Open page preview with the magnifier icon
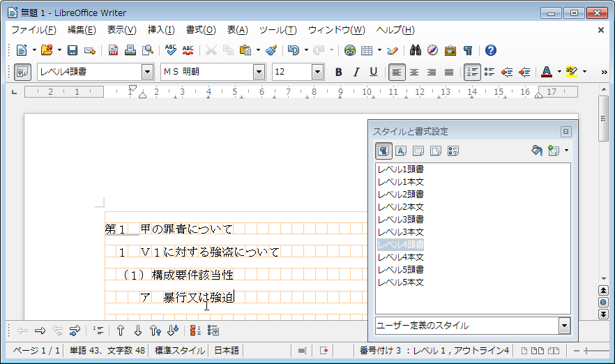This screenshot has width=615, height=364. (x=148, y=50)
